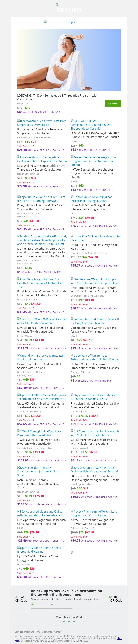Open the third social media icon
The image size is (138, 644).
[74, 621]
